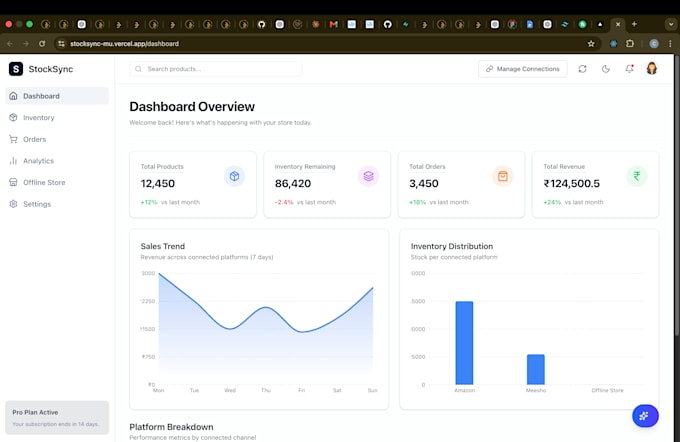The image size is (680, 442).
Task: Focus the Search products field
Action: [216, 69]
